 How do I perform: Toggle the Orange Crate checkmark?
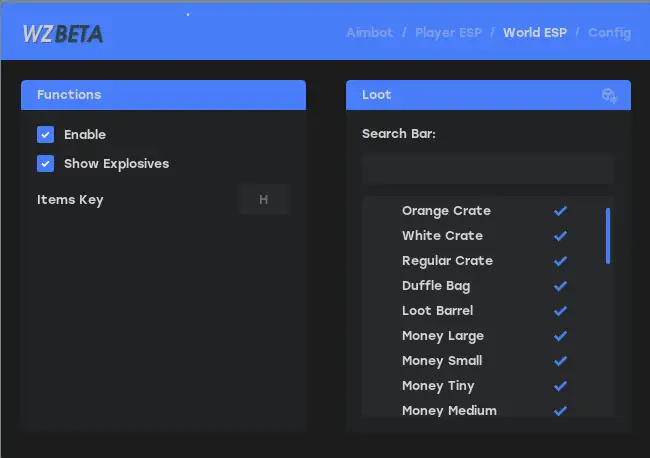pyautogui.click(x=560, y=211)
